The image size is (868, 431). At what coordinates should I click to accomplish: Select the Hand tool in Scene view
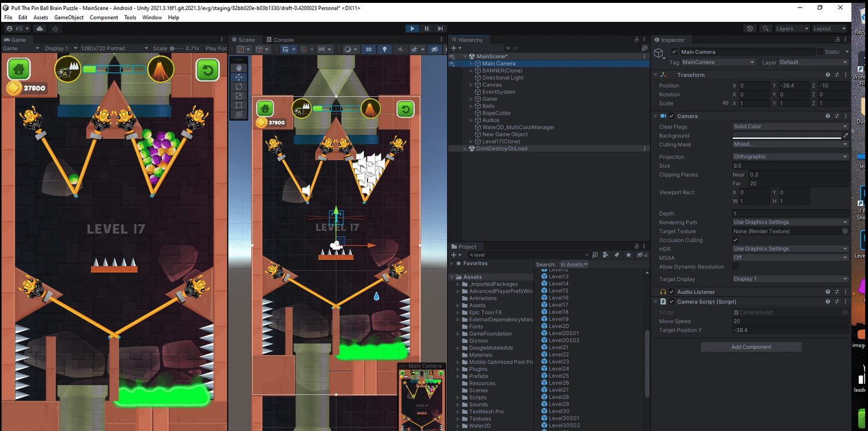tap(239, 67)
